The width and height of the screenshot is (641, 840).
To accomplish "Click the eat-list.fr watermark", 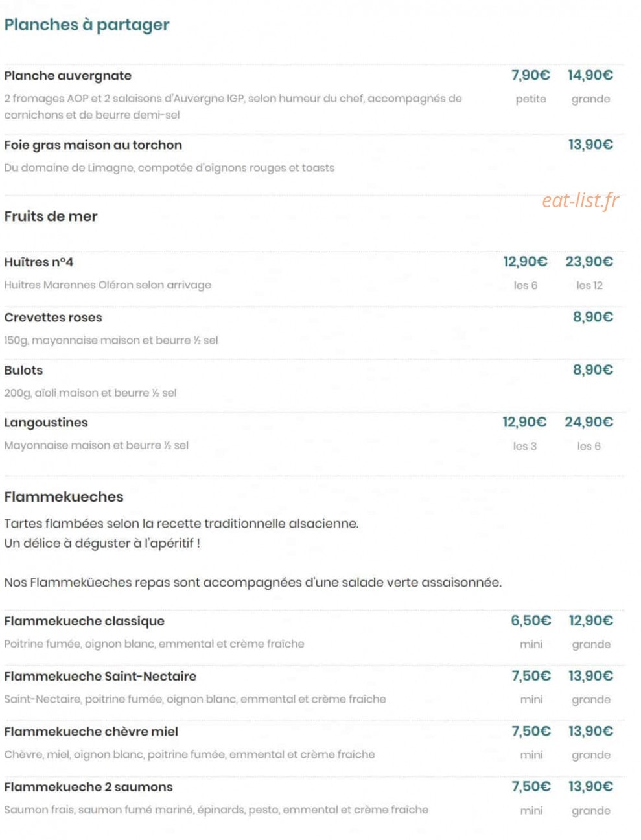I will tap(581, 200).
